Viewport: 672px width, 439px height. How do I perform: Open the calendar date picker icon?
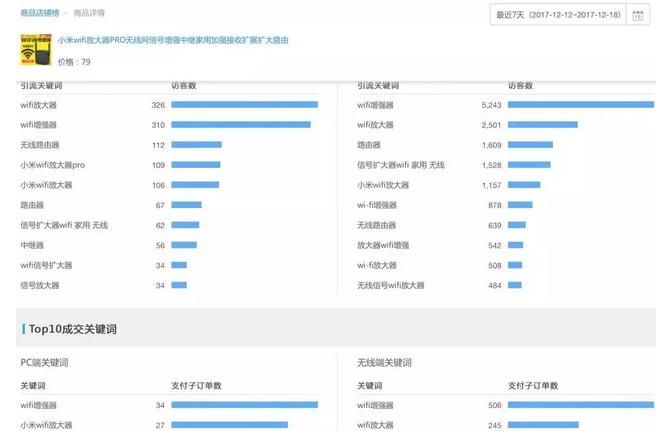pos(637,15)
